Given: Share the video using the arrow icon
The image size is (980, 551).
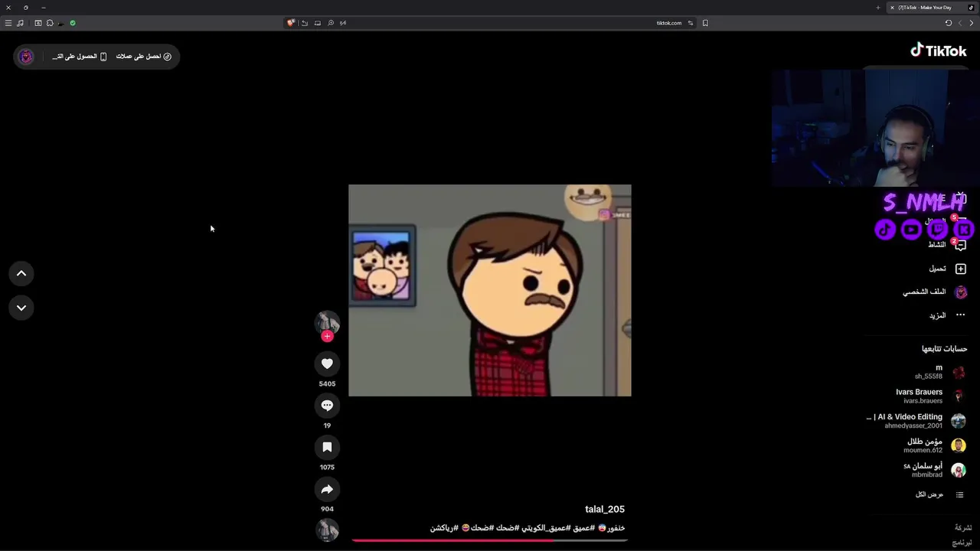Looking at the screenshot, I should point(327,489).
